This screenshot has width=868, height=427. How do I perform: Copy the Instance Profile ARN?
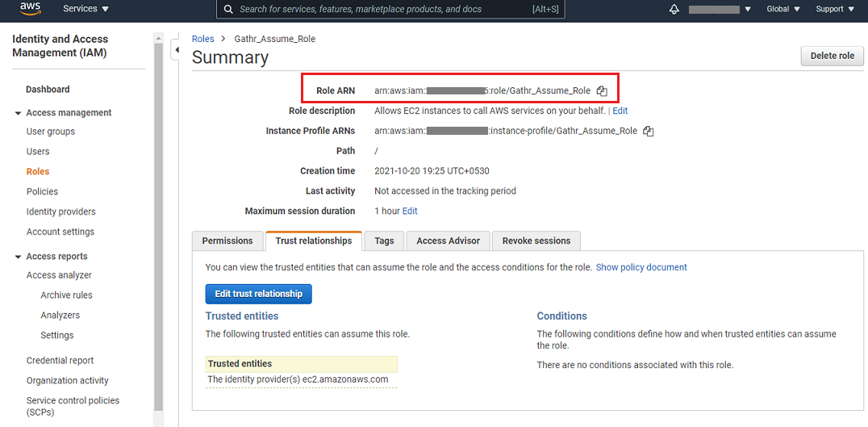click(648, 131)
